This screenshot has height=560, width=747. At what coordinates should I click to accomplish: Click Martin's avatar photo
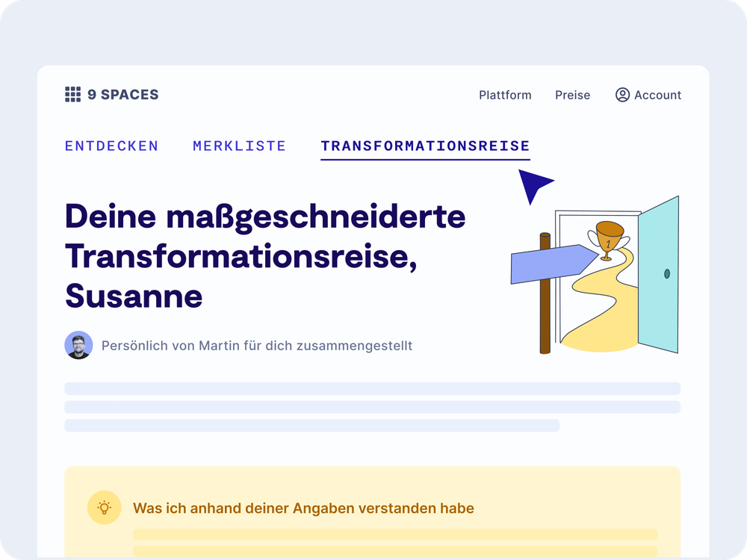(x=78, y=345)
